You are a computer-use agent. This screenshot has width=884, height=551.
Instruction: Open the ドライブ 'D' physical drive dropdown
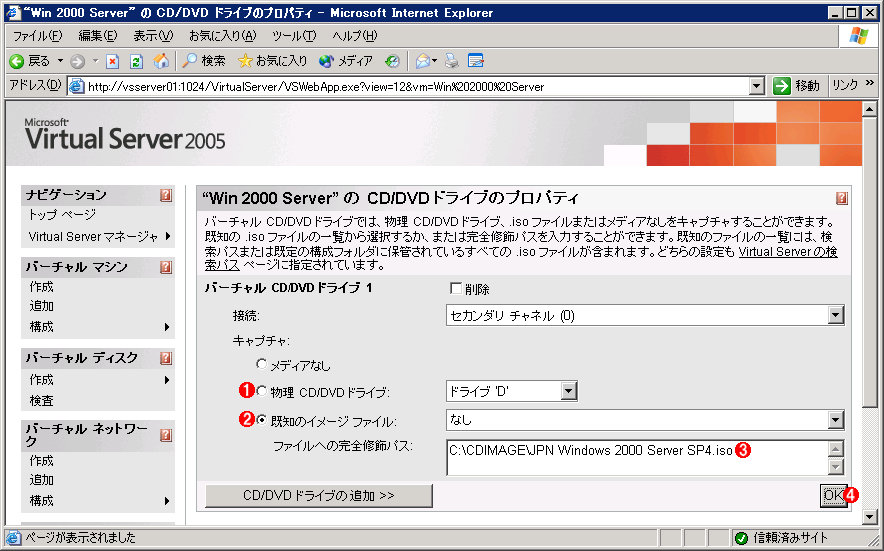point(568,391)
